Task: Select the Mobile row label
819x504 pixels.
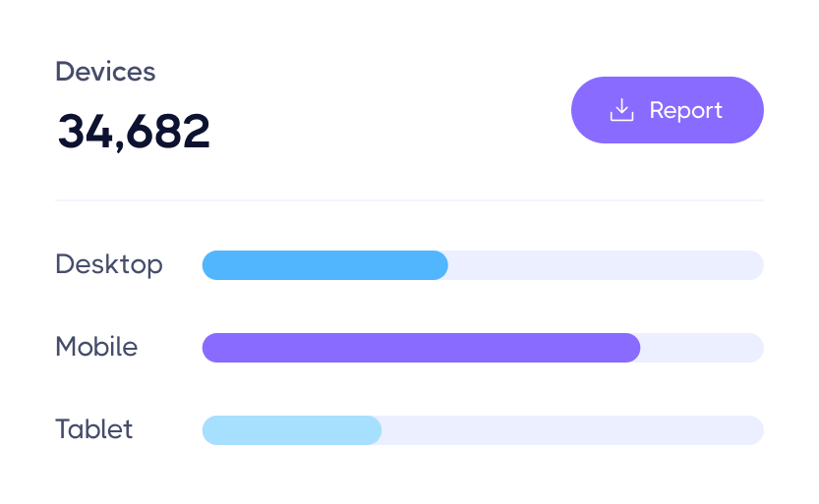Action: [x=96, y=347]
